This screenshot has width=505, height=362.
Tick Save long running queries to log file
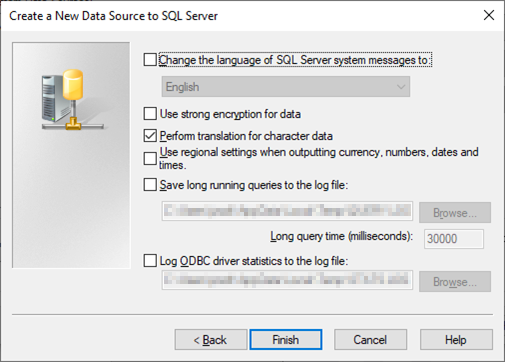click(x=150, y=184)
